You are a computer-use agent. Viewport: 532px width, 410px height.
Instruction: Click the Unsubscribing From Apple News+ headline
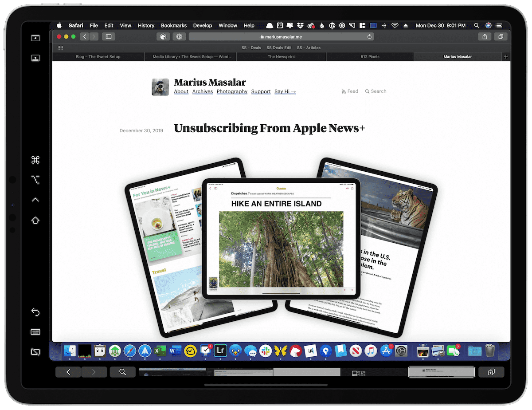point(270,129)
